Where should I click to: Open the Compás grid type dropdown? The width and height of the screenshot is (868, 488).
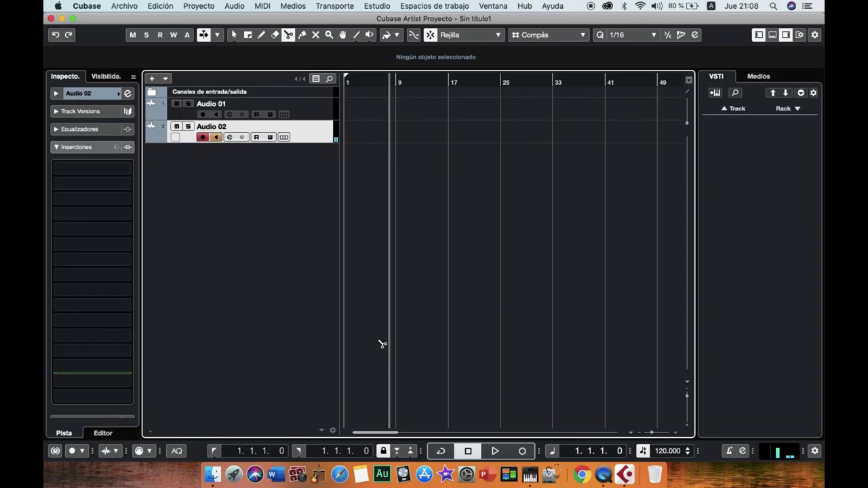[549, 35]
